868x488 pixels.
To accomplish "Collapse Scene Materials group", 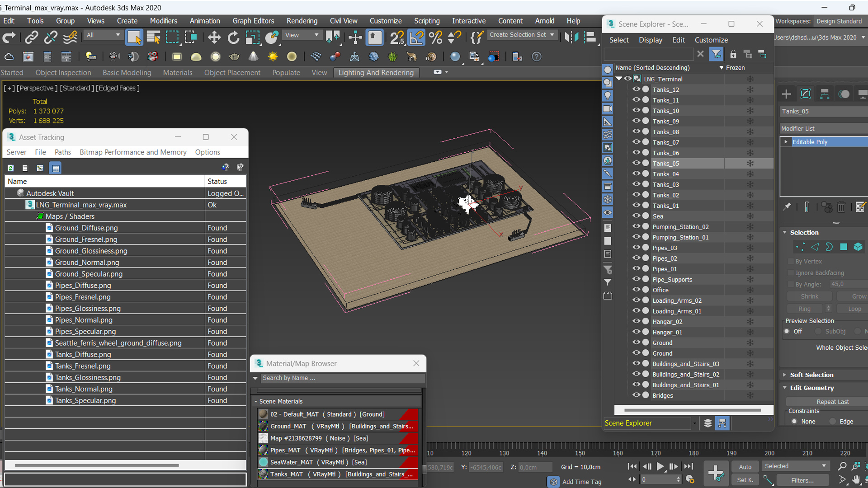I will (x=255, y=401).
